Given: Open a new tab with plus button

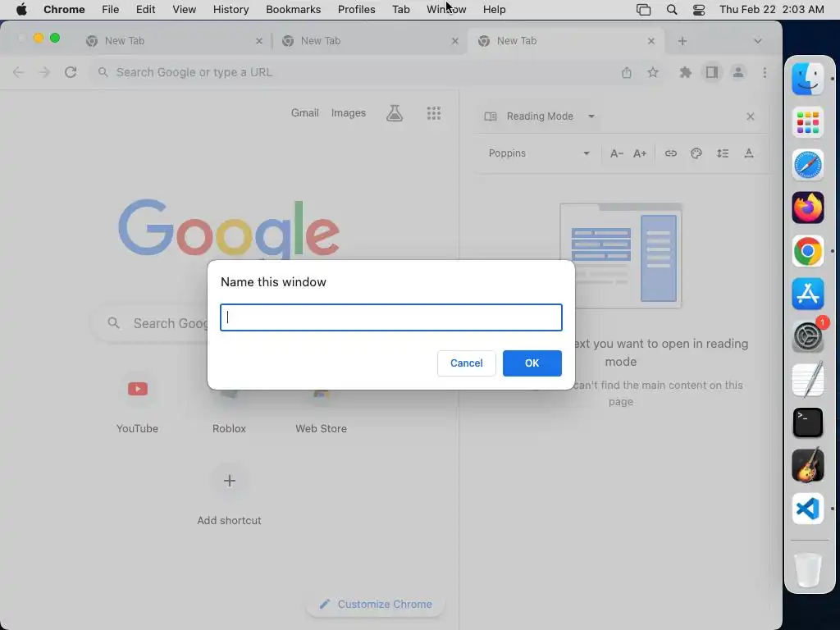Looking at the screenshot, I should tap(682, 41).
